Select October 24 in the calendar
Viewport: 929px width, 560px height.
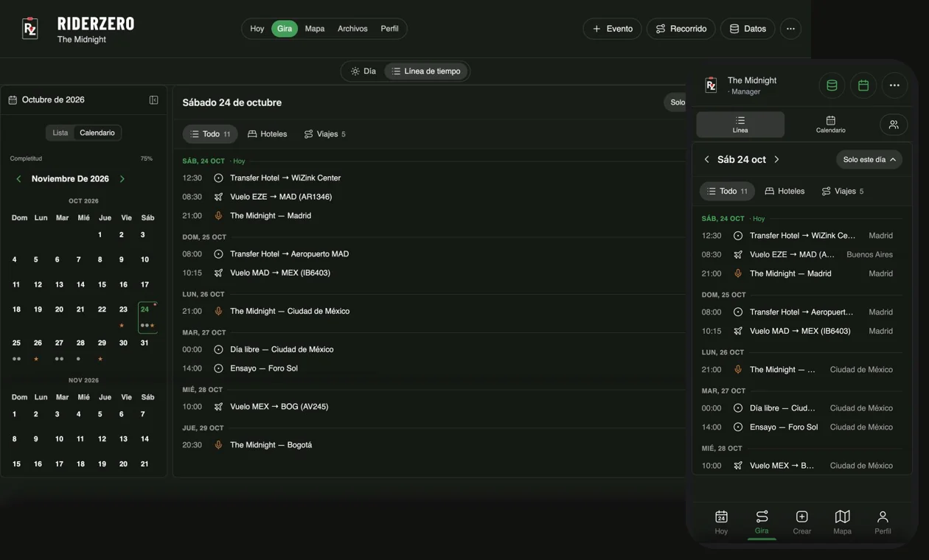(x=147, y=317)
